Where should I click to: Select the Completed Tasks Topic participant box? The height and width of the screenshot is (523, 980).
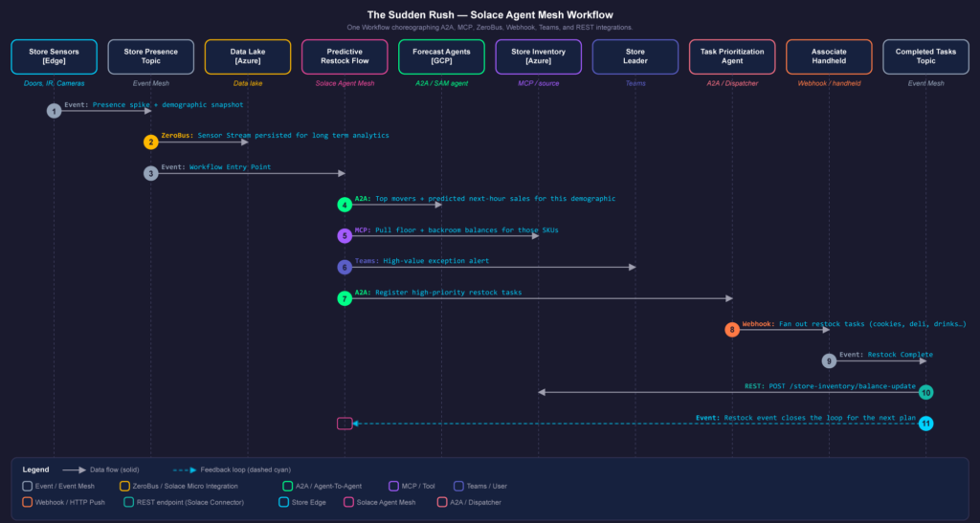tap(925, 56)
